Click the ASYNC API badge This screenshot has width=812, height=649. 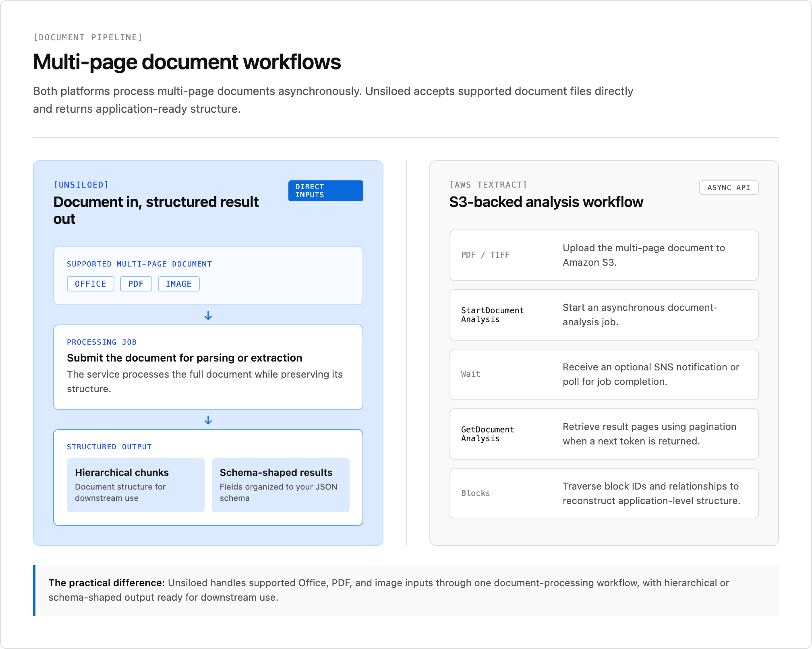click(x=729, y=188)
